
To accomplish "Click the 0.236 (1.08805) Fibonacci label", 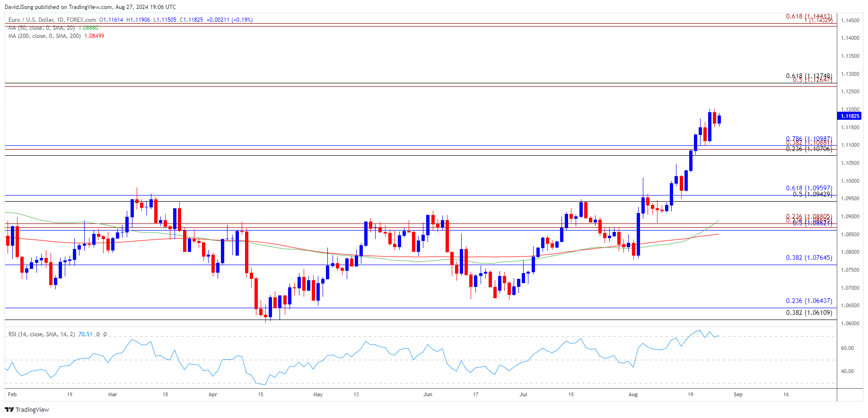I will (809, 217).
